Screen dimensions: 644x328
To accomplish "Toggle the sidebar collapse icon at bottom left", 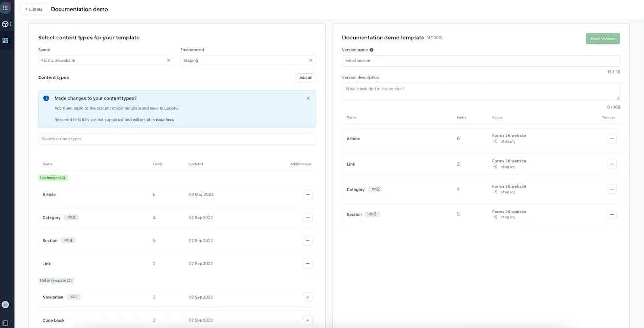I will (x=5, y=323).
